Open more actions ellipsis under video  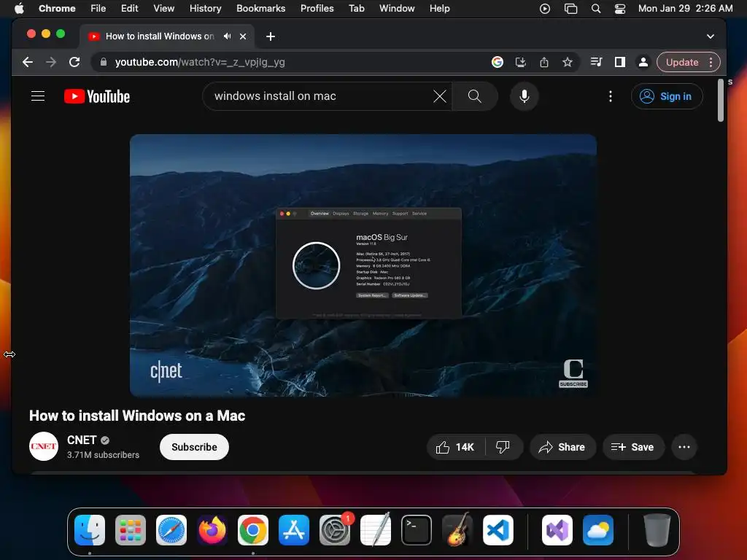click(684, 447)
